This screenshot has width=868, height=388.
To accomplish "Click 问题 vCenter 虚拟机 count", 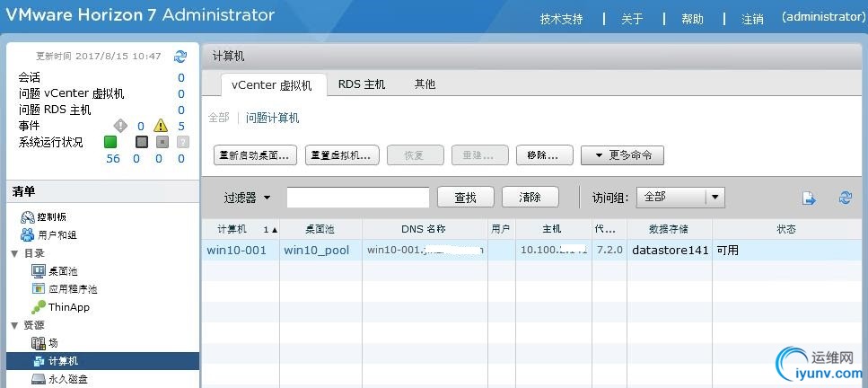I will coord(181,93).
